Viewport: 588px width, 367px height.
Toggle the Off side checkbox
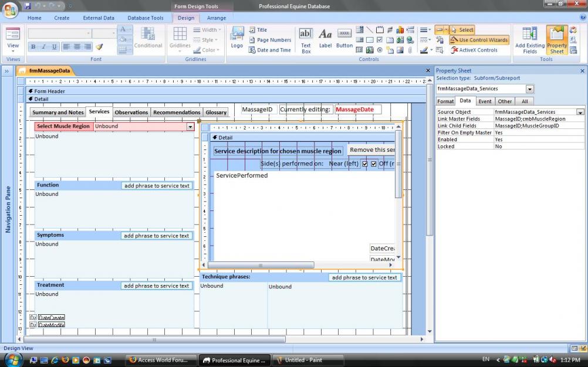373,164
